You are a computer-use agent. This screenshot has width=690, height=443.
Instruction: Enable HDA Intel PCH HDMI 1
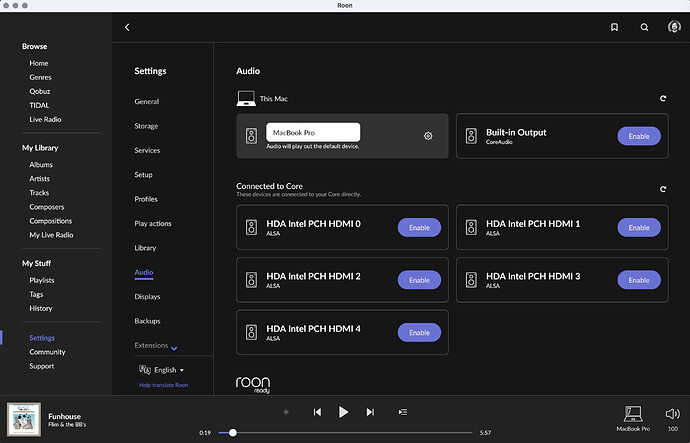(x=639, y=227)
